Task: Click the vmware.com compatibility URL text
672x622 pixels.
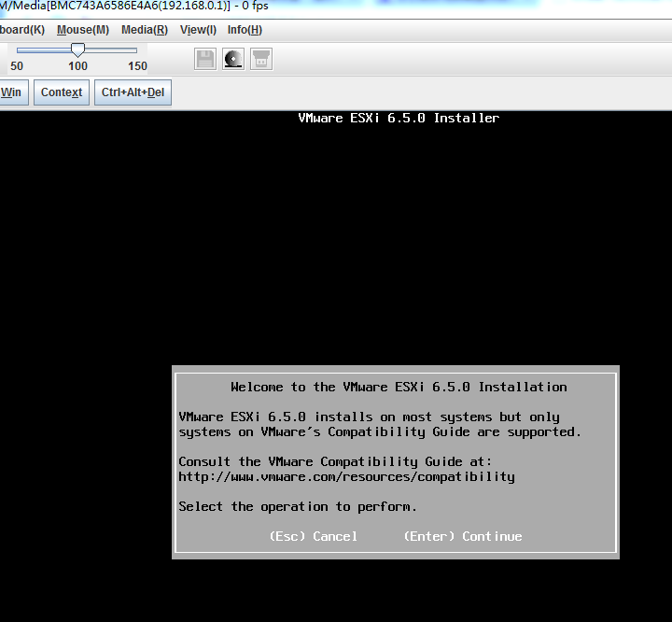Action: pos(346,476)
